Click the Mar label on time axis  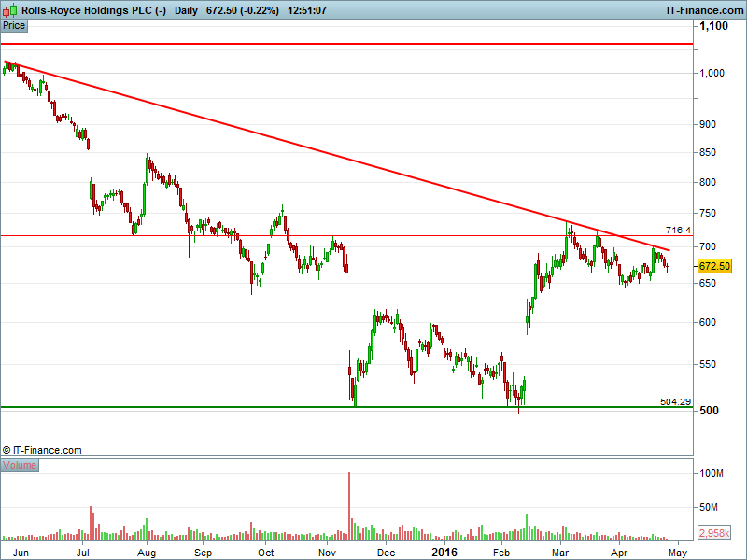[x=560, y=553]
